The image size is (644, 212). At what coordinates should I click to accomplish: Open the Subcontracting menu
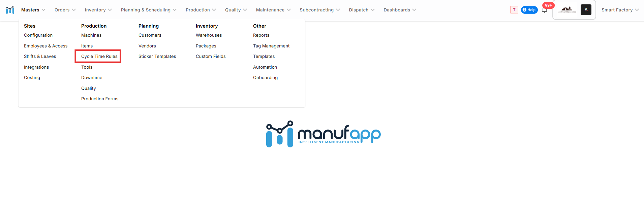click(319, 10)
